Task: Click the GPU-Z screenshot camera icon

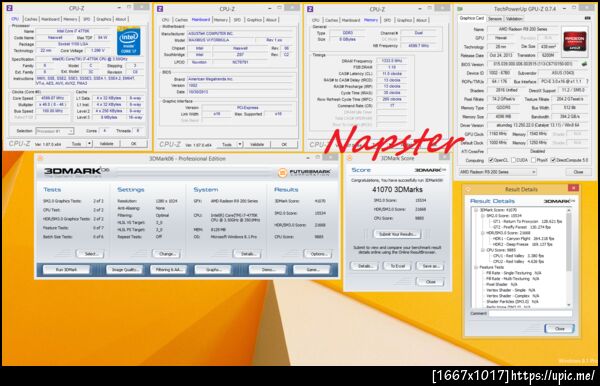Action: pos(587,18)
